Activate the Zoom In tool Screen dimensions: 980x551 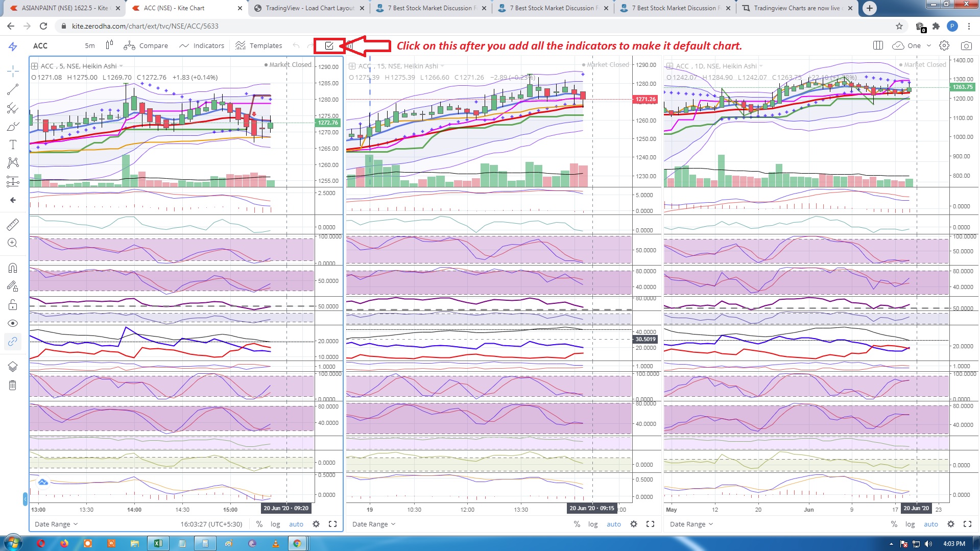pyautogui.click(x=13, y=243)
